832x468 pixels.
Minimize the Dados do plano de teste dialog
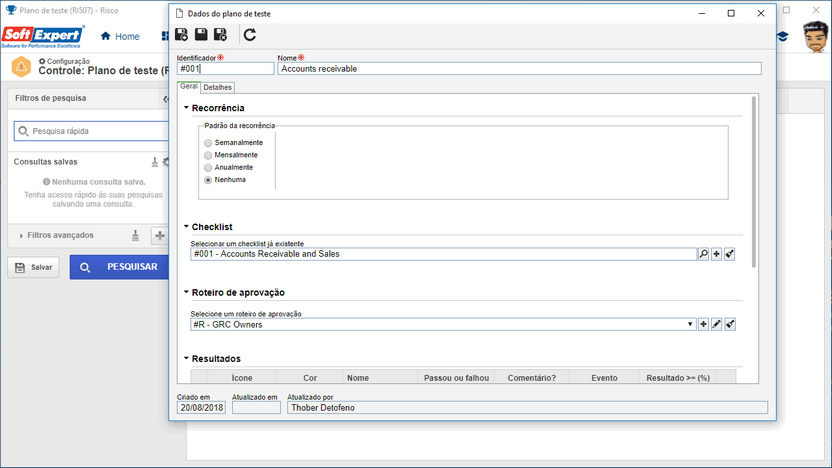pyautogui.click(x=701, y=13)
